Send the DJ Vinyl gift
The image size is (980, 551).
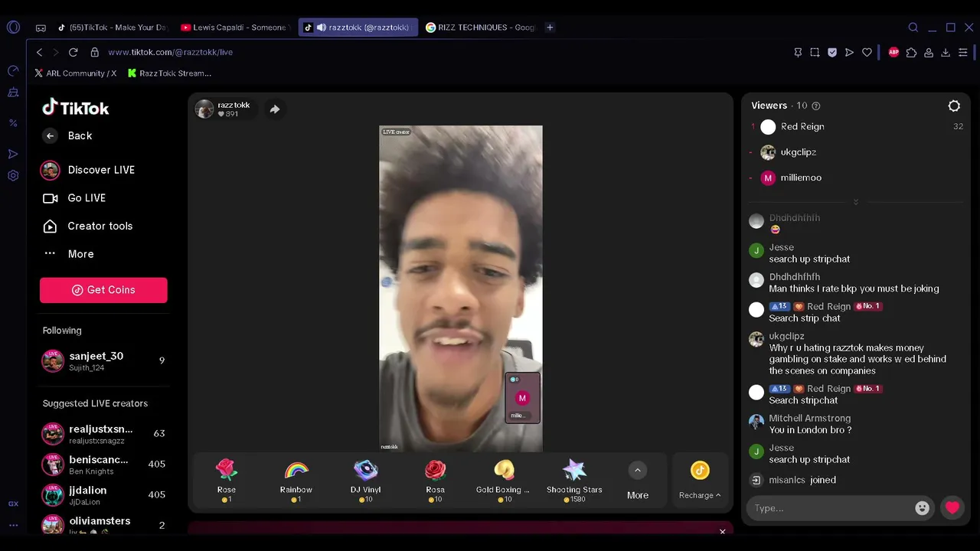366,481
